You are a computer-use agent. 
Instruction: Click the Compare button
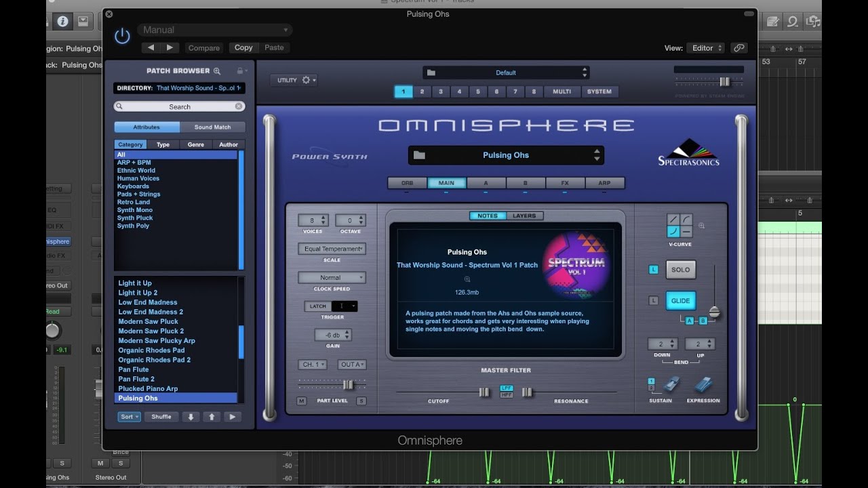[203, 48]
